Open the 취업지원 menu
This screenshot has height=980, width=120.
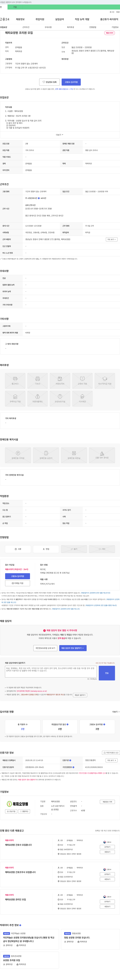[x=40, y=19]
